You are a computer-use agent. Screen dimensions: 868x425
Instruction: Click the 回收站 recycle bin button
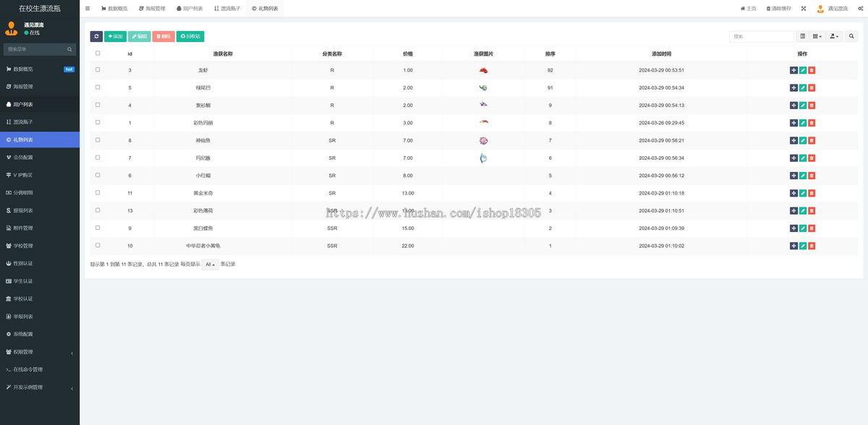[x=190, y=36]
